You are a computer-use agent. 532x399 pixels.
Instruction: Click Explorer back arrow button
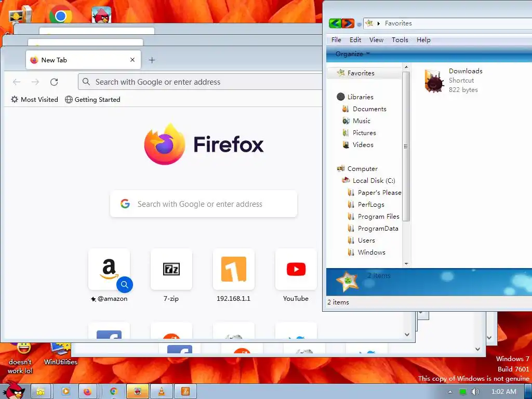[x=335, y=23]
